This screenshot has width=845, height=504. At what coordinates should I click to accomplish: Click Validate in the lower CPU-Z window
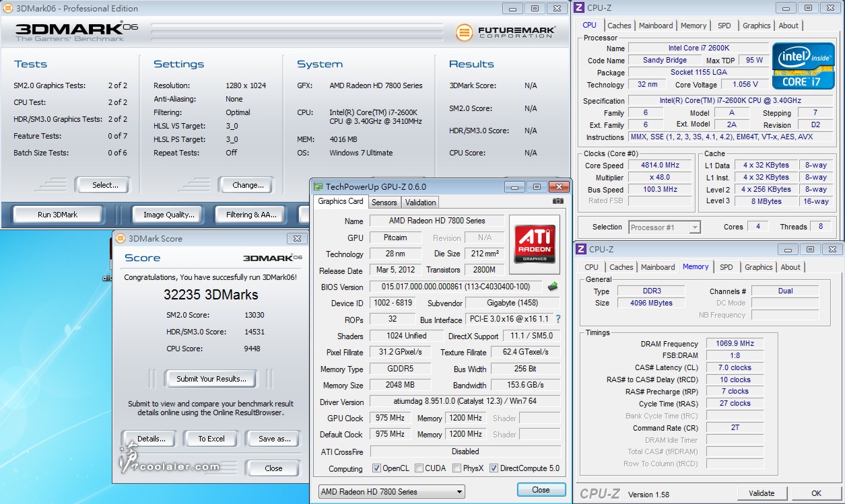tap(761, 493)
